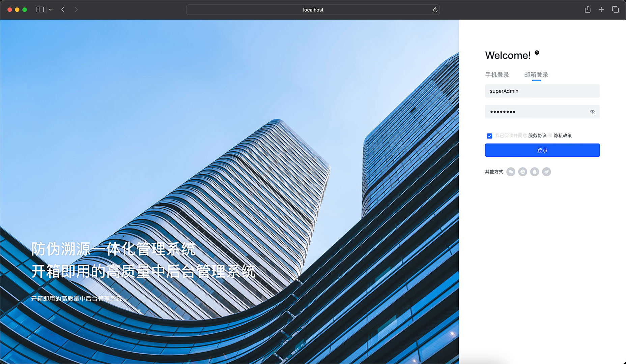
Task: Show the Safari sidebar
Action: point(40,10)
